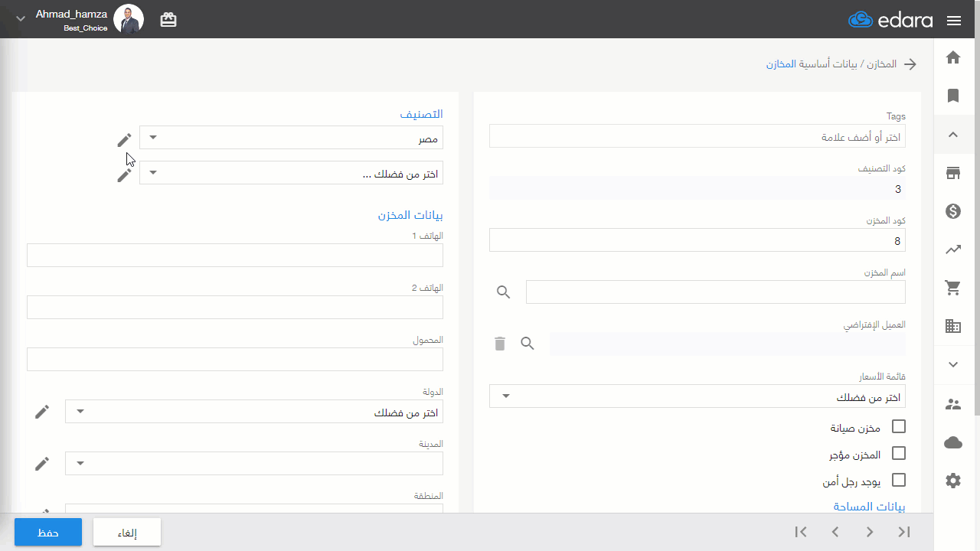
Task: Open المخازن breadcrumb link
Action: click(x=884, y=64)
